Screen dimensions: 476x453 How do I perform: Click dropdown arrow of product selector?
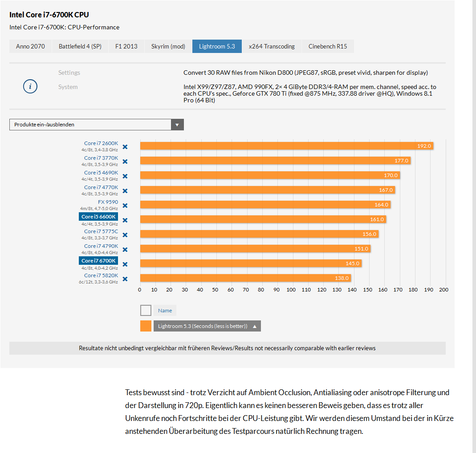click(x=177, y=125)
